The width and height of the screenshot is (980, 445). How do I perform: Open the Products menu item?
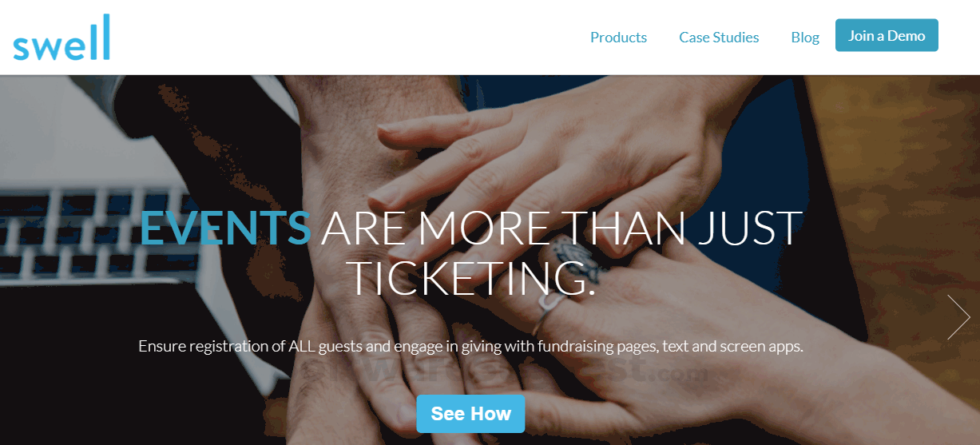[618, 38]
